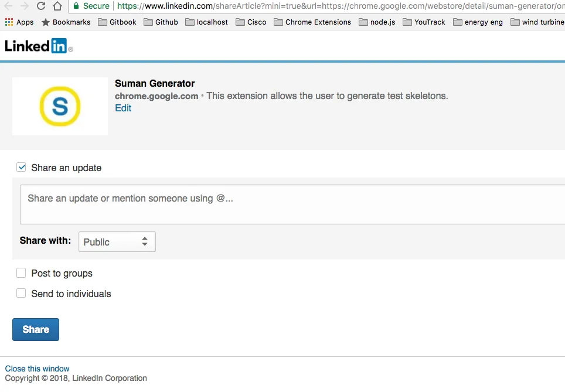Image resolution: width=565 pixels, height=392 pixels.
Task: Click the LinkedIn logo
Action: coord(39,46)
